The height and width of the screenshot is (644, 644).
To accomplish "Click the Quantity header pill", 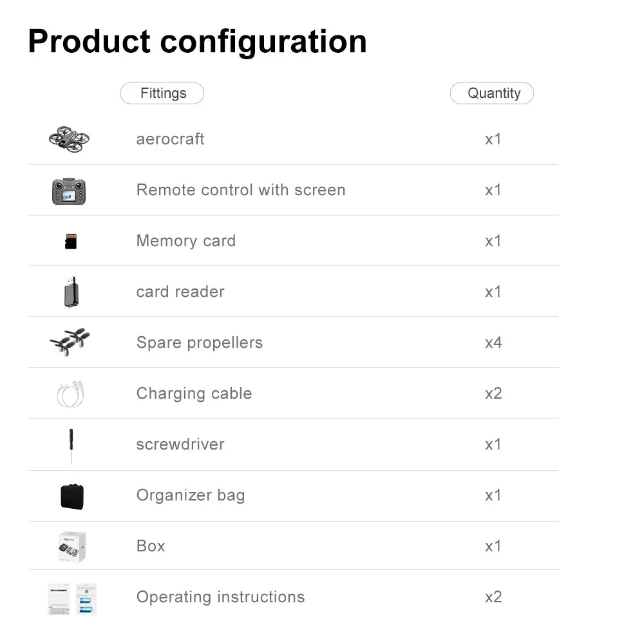I will pos(492,93).
